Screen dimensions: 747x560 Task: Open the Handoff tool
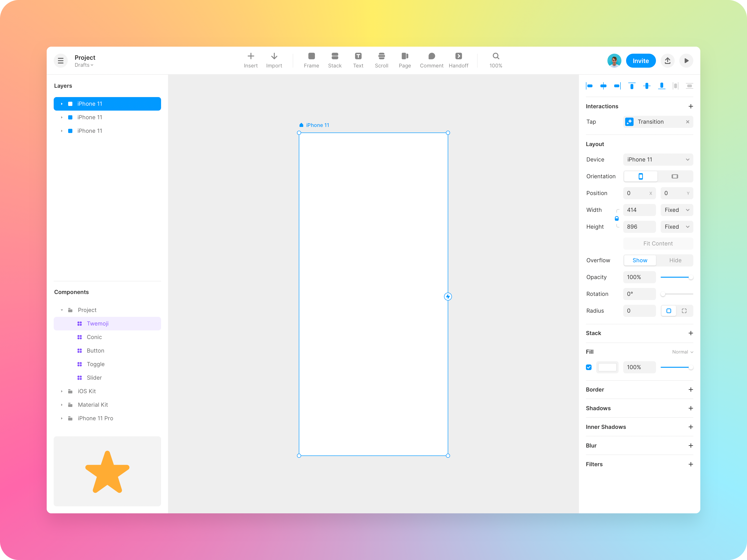tap(458, 60)
